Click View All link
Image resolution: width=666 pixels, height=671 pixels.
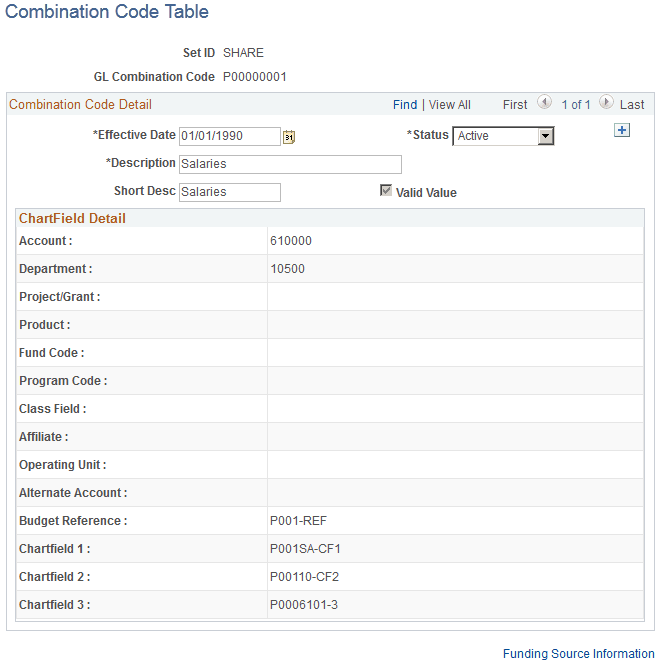[x=449, y=105]
